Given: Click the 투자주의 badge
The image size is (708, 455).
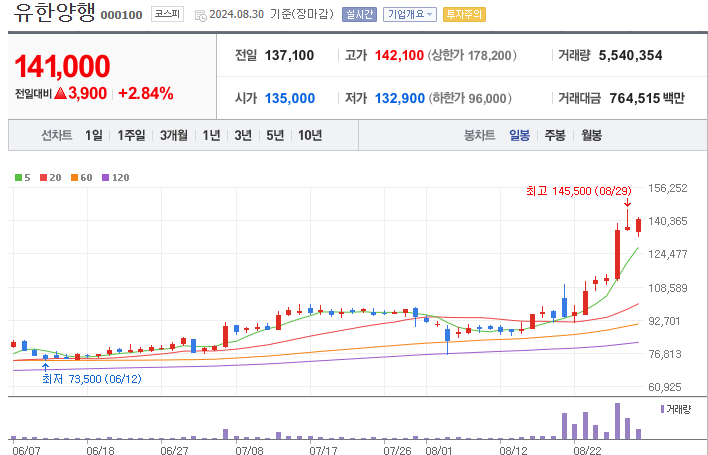Looking at the screenshot, I should pos(464,14).
